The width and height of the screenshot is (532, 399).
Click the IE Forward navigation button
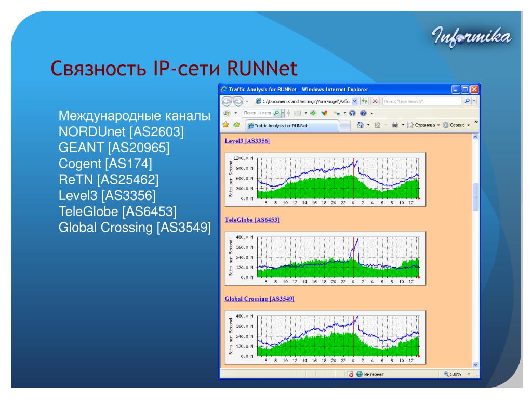(x=238, y=101)
